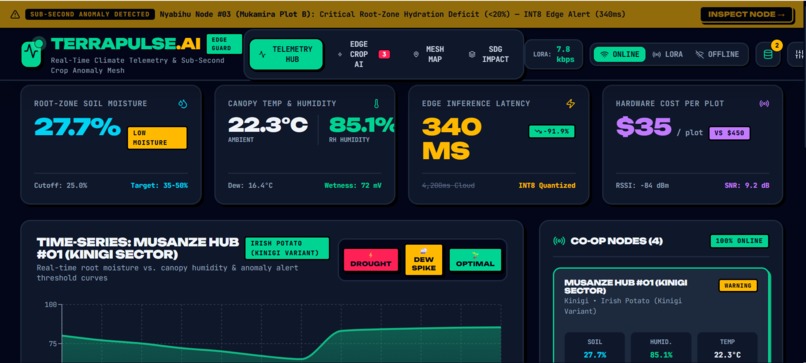Open the database sync icon with badge

point(768,55)
